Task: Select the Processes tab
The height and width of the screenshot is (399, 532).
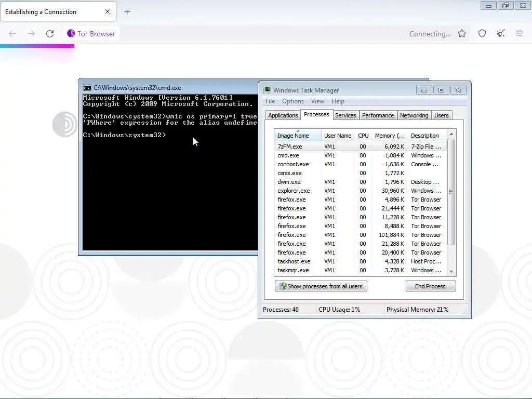Action: pos(316,115)
